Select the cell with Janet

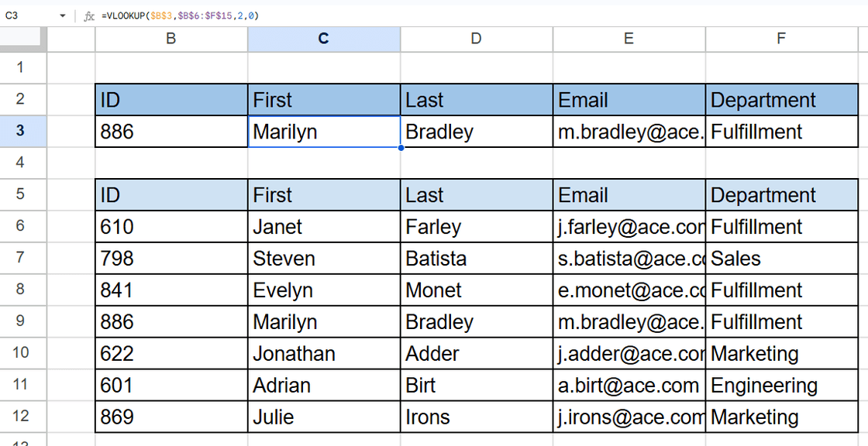(x=324, y=227)
